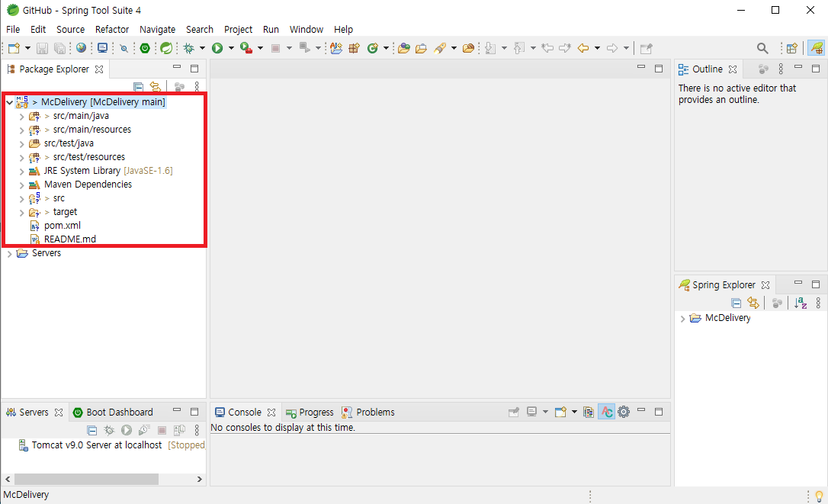828x504 pixels.
Task: Click the yellow Back navigation arrow
Action: coord(583,48)
